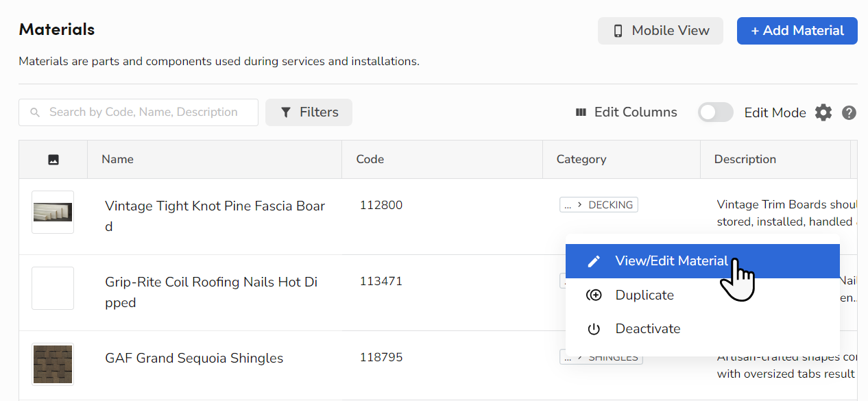Open the settings gear icon
868x401 pixels.
[x=823, y=112]
